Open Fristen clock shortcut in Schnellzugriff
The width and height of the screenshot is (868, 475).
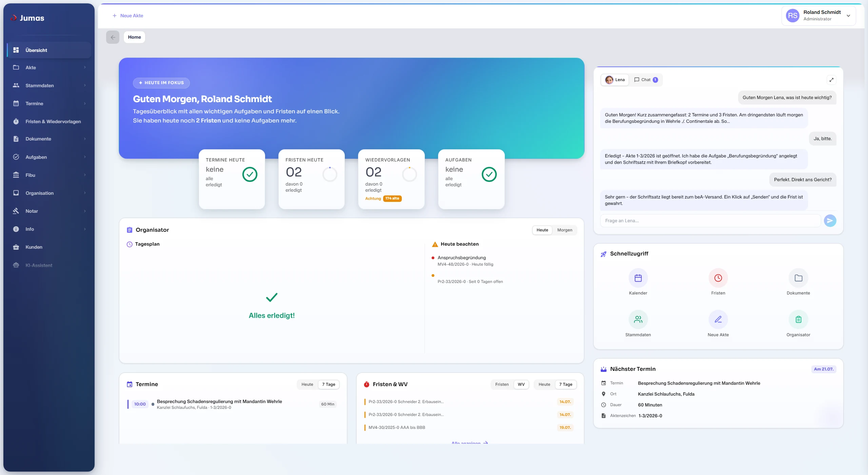[x=718, y=278]
